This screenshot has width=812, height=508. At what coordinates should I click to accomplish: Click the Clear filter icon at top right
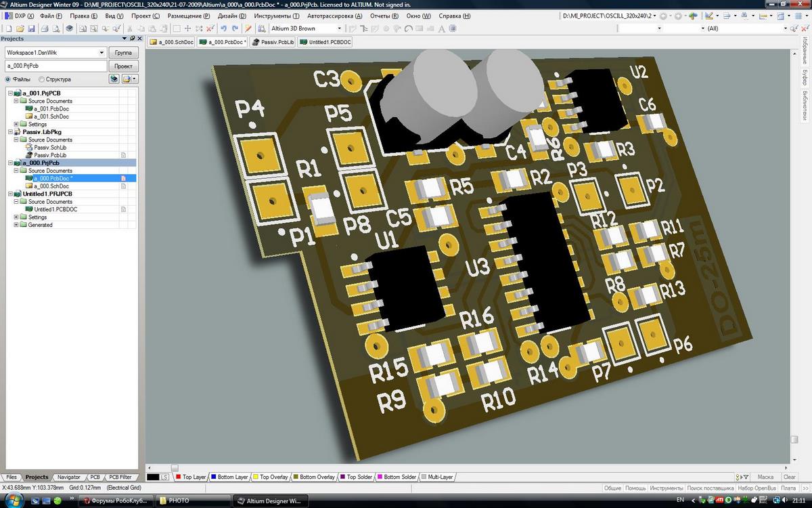tap(805, 28)
